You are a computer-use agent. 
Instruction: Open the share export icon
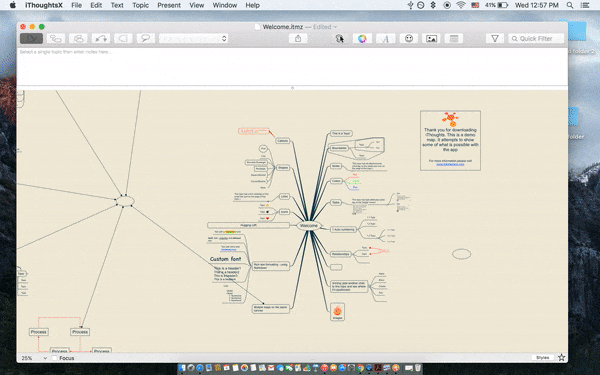(x=298, y=39)
